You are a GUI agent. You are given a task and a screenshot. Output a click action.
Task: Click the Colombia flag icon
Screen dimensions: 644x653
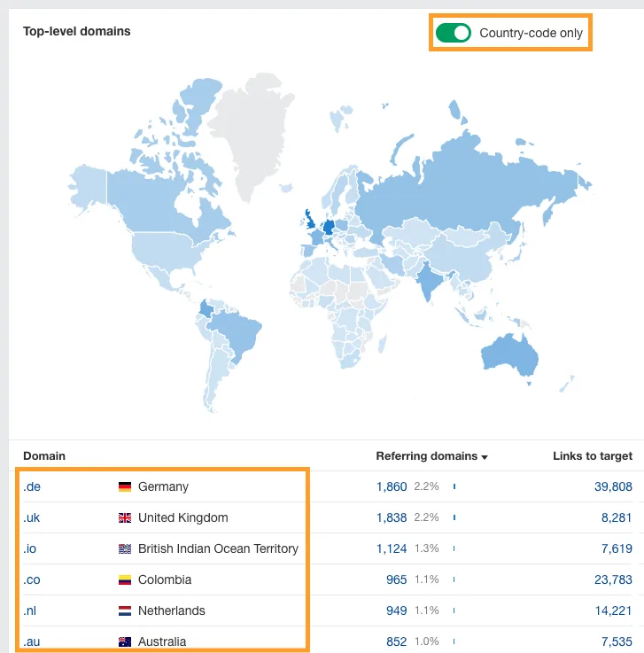[x=125, y=579]
